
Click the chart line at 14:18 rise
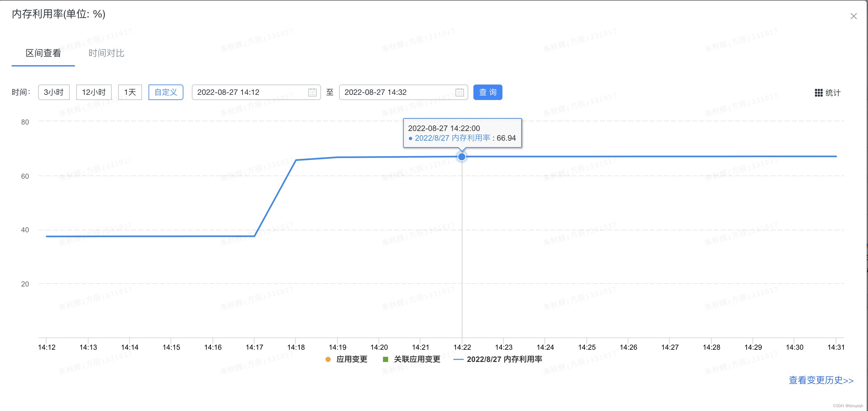coord(296,160)
